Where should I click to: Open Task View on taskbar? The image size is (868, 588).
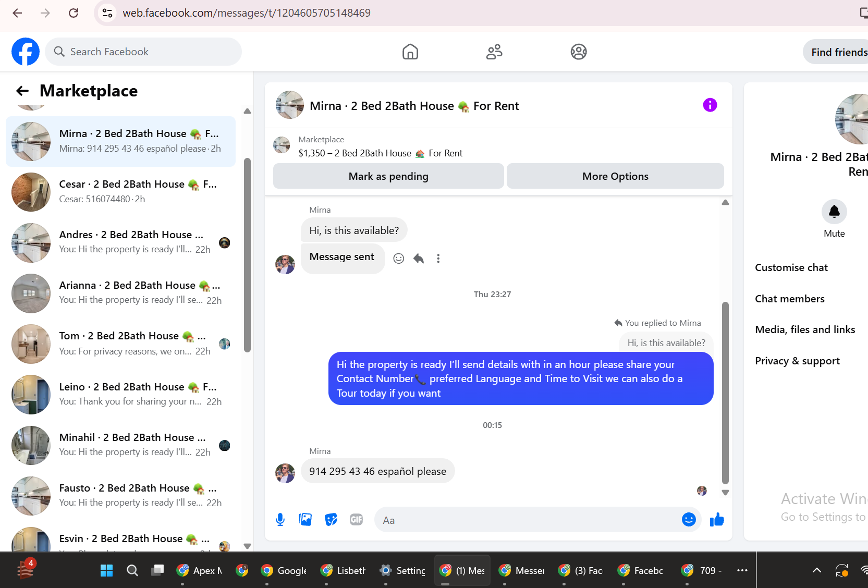pos(157,571)
